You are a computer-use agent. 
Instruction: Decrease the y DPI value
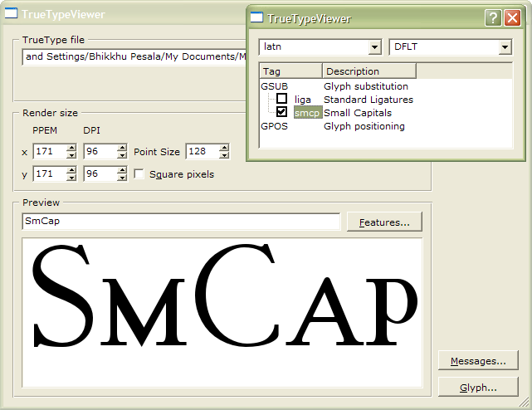tap(122, 178)
